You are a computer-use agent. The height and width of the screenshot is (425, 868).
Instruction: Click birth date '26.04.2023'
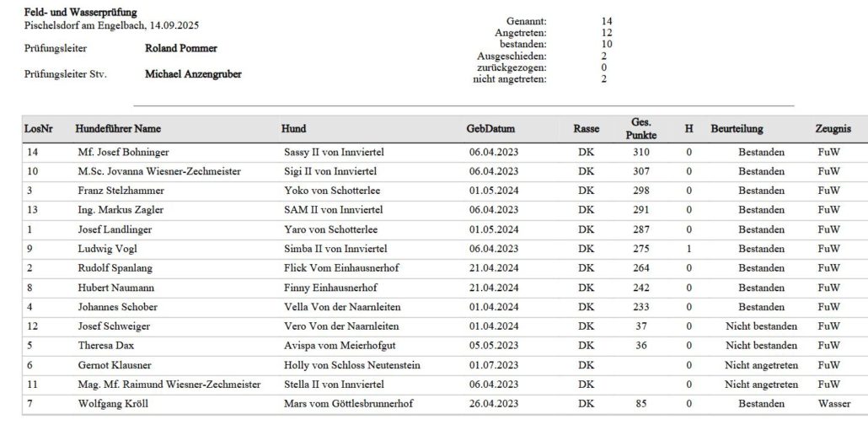494,404
